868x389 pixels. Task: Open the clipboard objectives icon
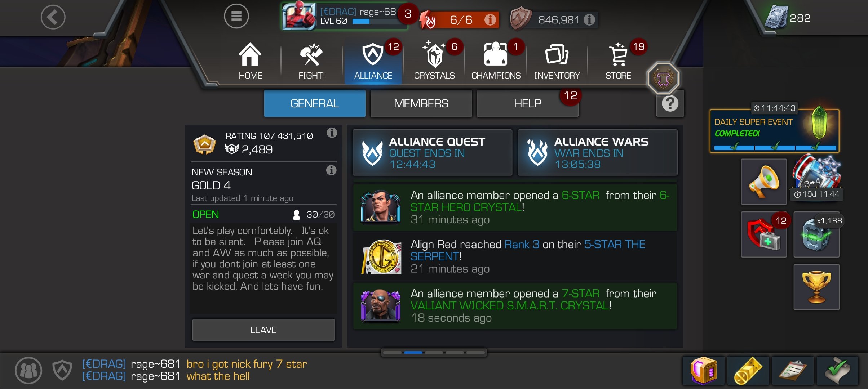(x=792, y=370)
